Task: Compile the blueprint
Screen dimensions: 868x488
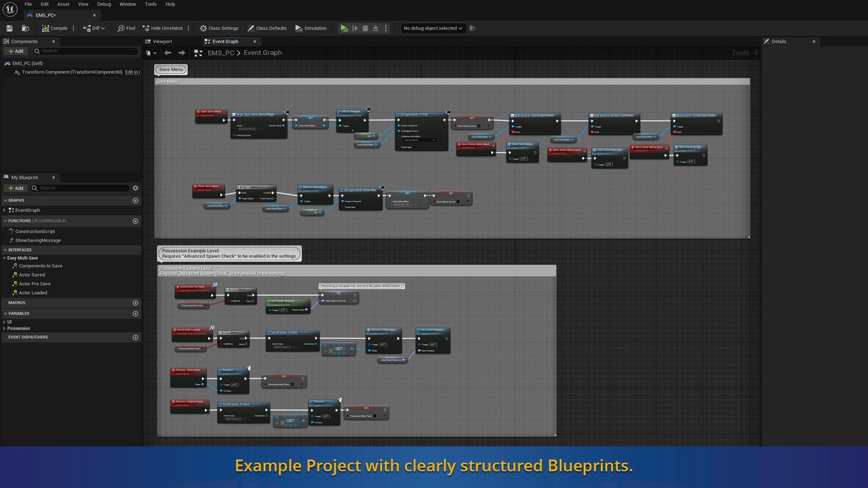Action: [x=55, y=28]
